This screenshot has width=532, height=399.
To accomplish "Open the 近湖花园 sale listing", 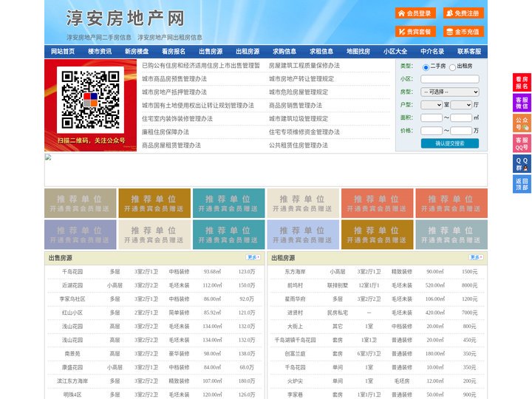I will 72,285.
